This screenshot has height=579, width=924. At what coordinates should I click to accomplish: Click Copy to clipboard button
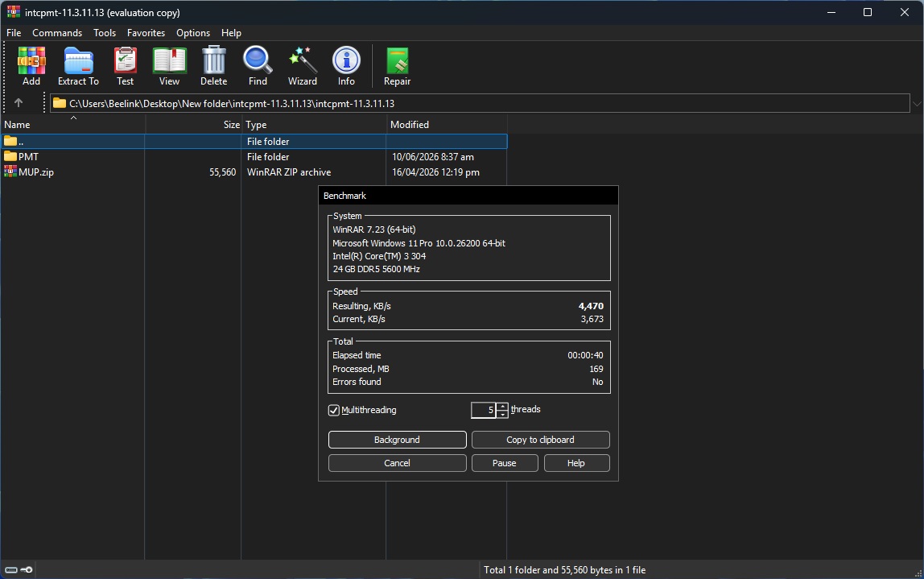[x=540, y=440]
